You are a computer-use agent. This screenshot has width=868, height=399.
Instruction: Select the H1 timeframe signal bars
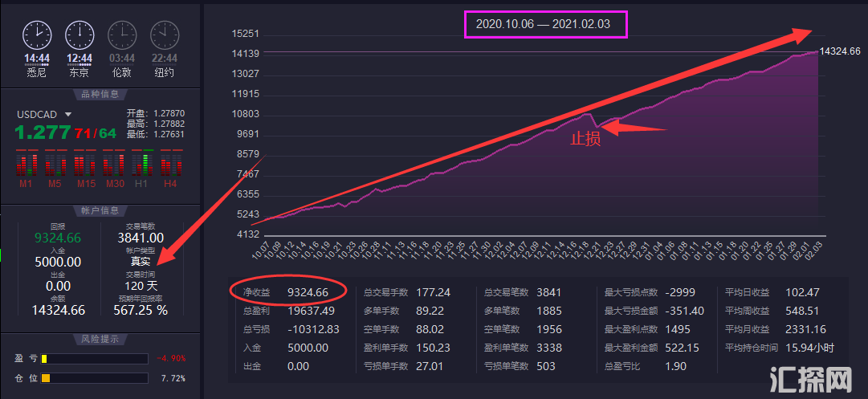141,165
